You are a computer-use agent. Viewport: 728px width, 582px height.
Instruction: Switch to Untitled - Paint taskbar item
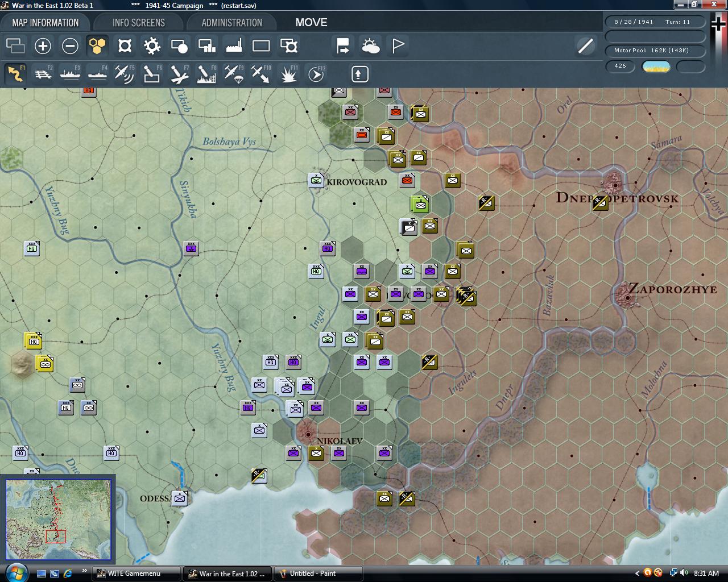coord(318,573)
